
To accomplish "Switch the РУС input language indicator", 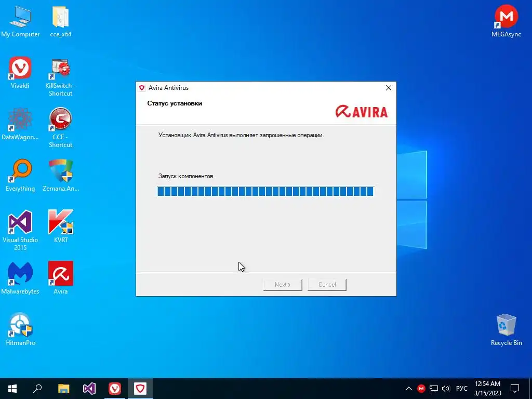I will [461, 389].
